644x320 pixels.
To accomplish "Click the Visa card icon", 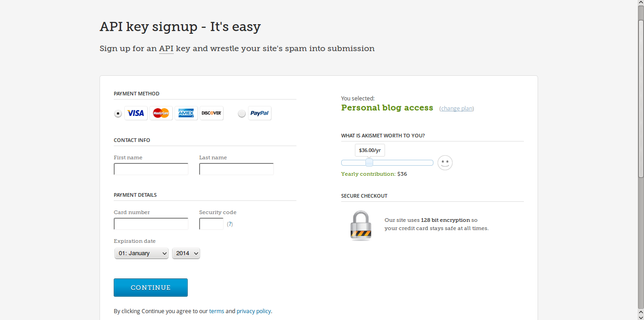I will (x=136, y=113).
